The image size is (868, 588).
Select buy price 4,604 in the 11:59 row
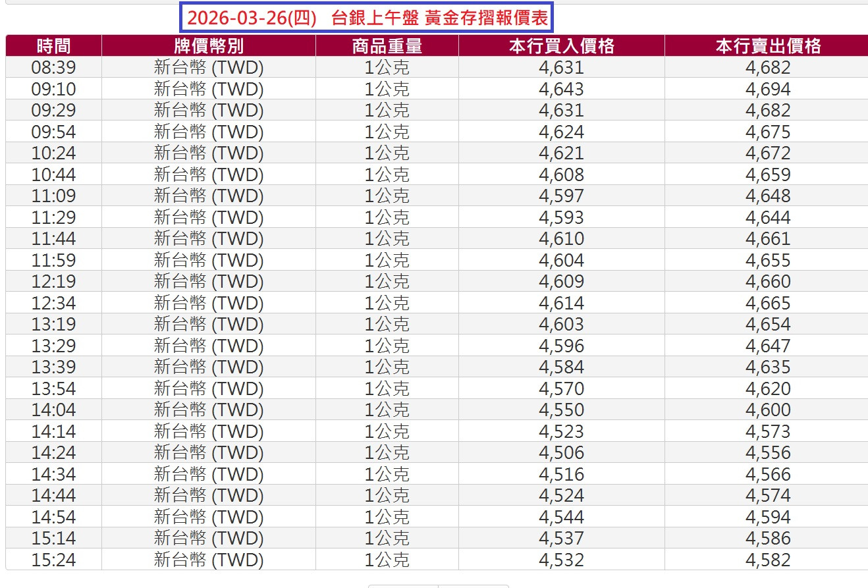(561, 260)
